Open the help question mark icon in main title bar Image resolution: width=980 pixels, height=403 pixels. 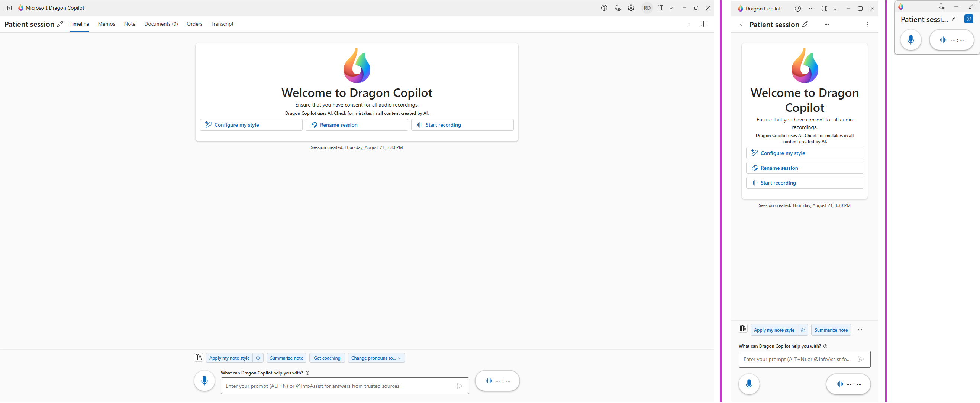(x=604, y=8)
